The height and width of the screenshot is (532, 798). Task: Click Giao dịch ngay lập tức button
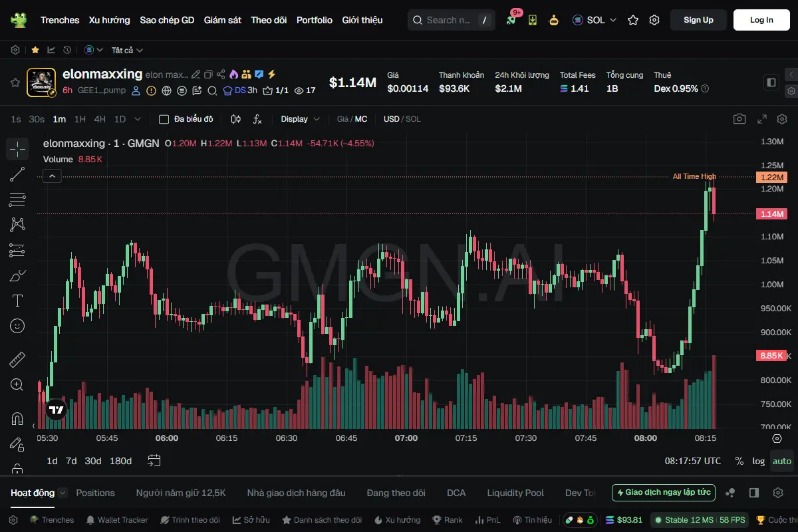664,493
